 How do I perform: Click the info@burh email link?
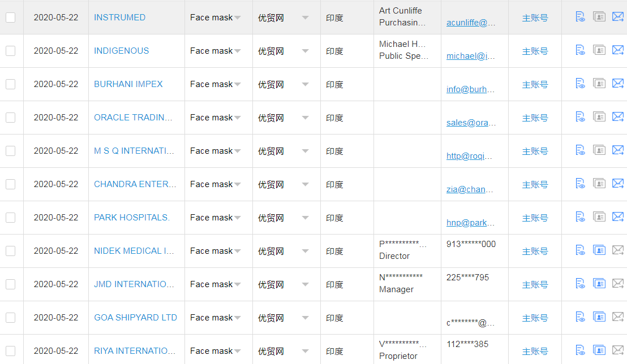(x=470, y=89)
